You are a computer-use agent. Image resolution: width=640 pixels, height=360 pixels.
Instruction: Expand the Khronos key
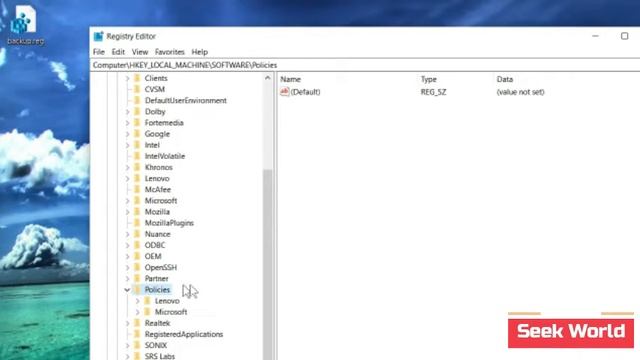[x=127, y=167]
